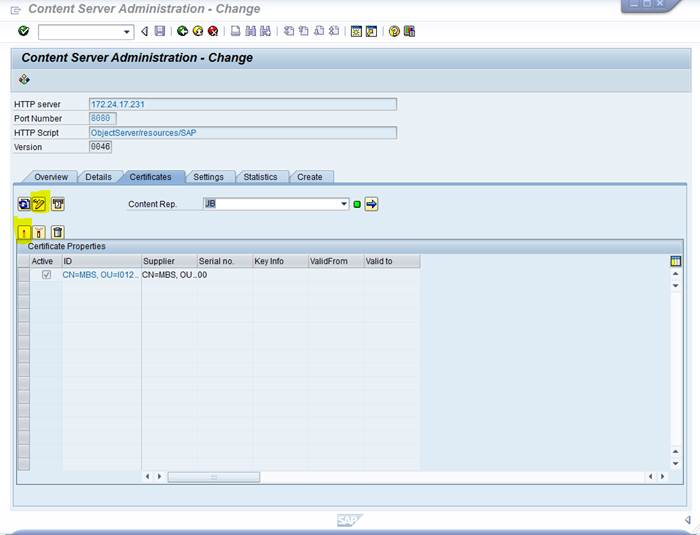Click the CN=MBS, OU=I012.. certificate ID link
700x535 pixels.
[100, 275]
